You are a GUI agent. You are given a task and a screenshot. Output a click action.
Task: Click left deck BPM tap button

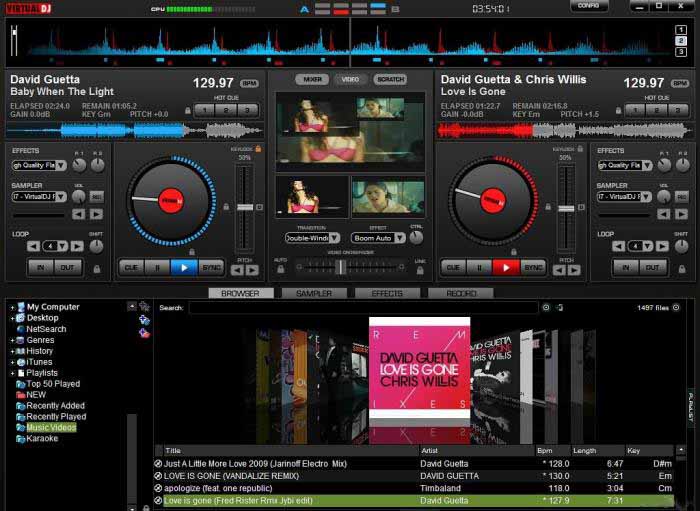pos(250,83)
